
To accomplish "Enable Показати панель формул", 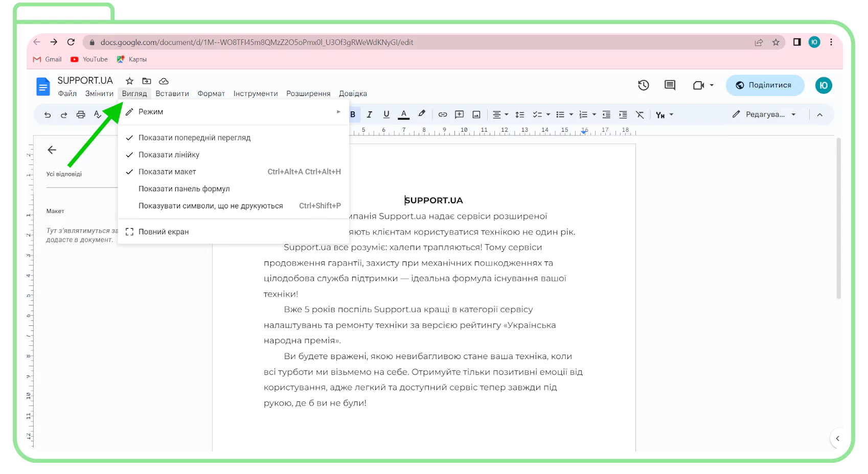I will pos(234,189).
